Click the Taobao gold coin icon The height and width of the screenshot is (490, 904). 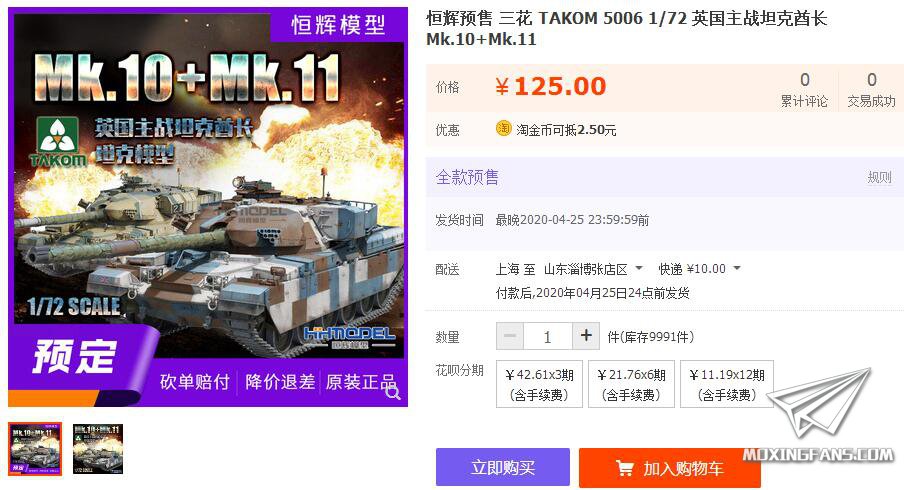[x=503, y=129]
